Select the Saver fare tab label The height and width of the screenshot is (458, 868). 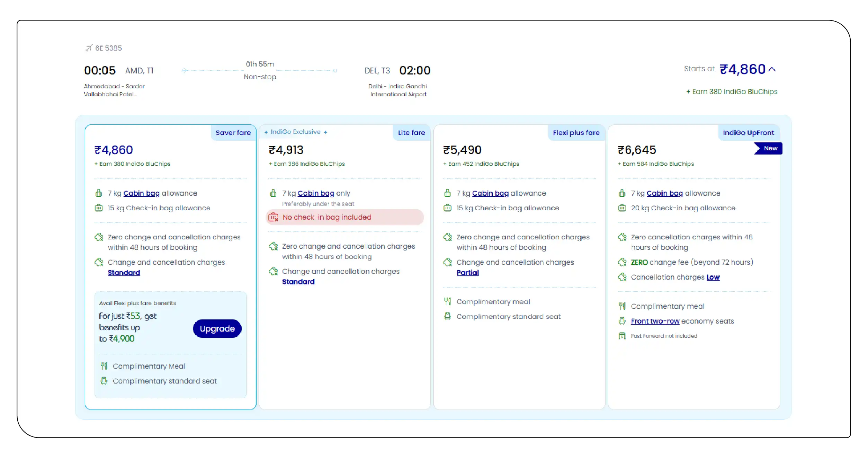click(233, 133)
